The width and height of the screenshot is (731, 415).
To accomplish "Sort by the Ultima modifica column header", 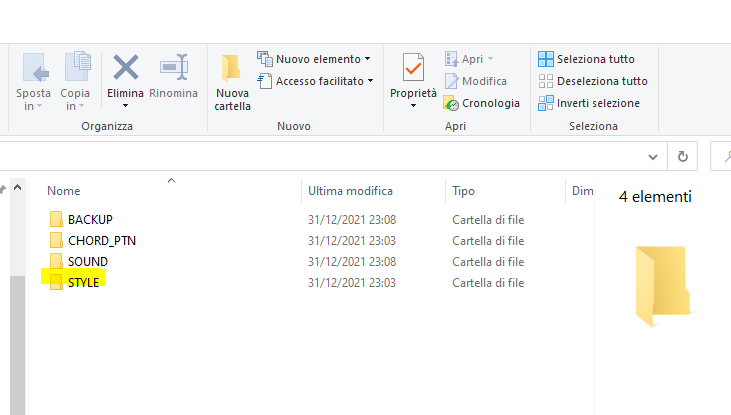I will [350, 190].
